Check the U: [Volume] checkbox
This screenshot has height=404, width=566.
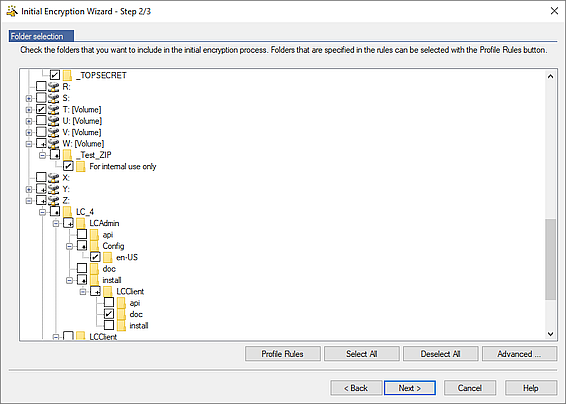[41, 120]
